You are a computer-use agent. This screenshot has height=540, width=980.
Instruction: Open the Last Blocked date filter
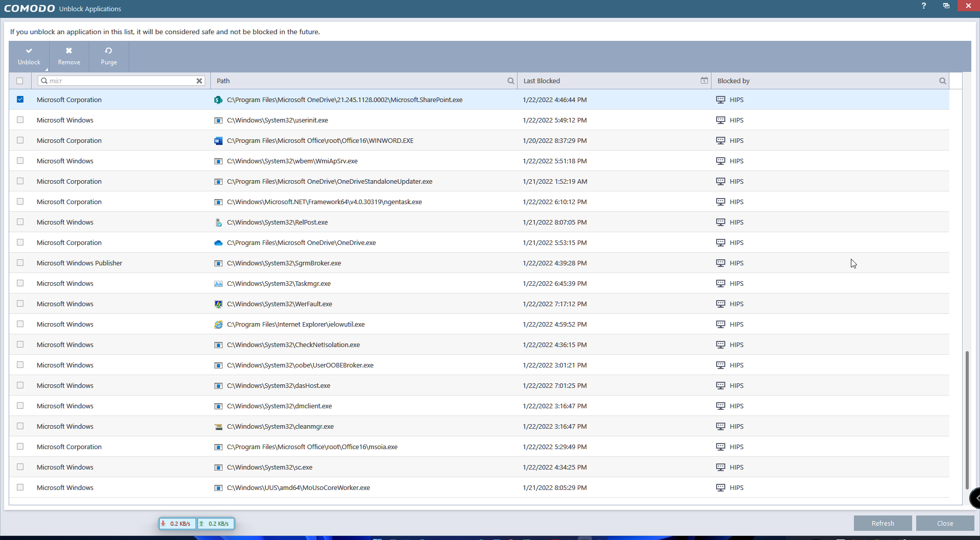point(704,81)
